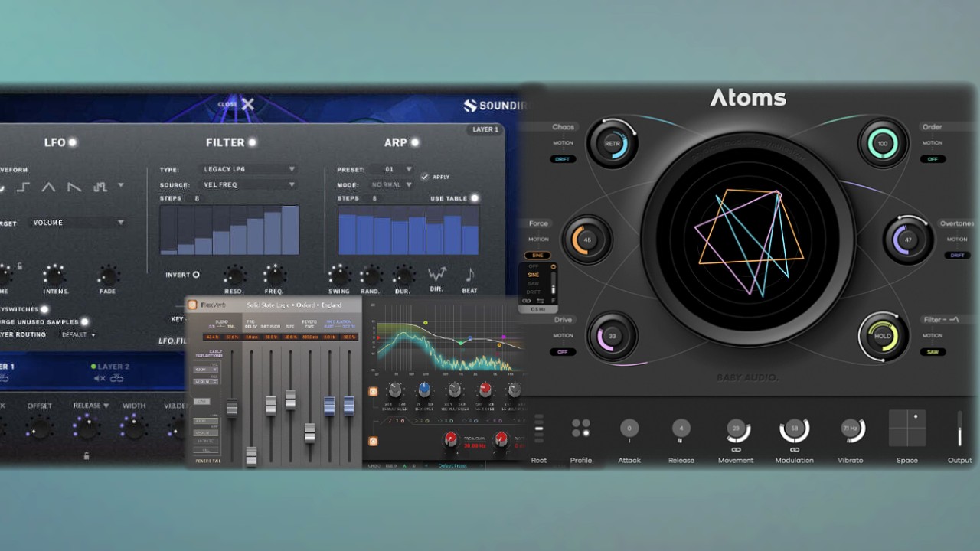Open the filter SOURCE Vel Freq dropdown
This screenshot has height=551, width=980.
click(x=249, y=185)
